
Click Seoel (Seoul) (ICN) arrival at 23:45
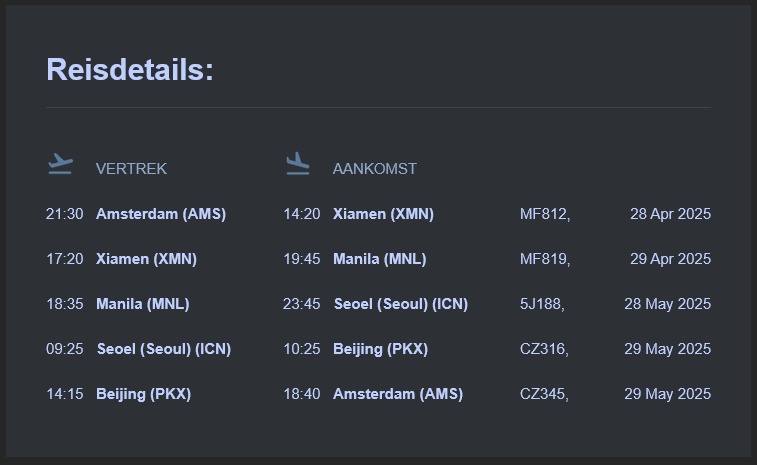tap(401, 304)
